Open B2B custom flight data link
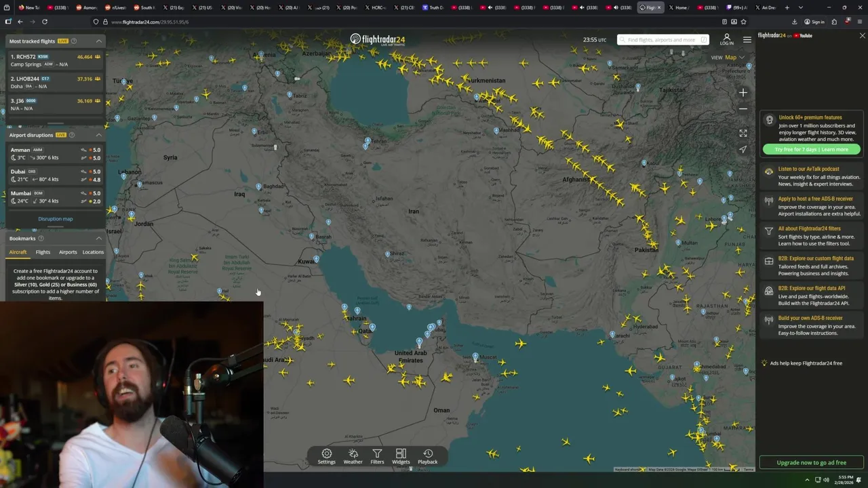Screen dimensions: 868x488 (812, 266)
